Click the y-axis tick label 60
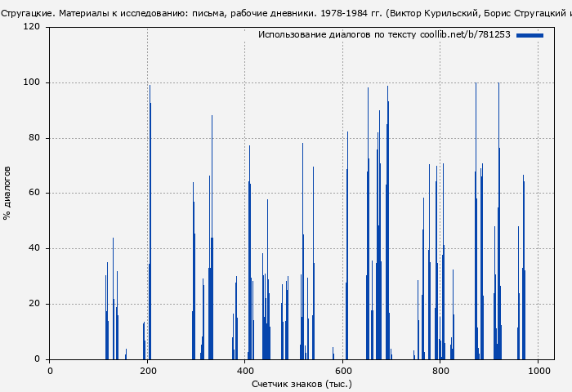Screen dimensions: 572x392 pos(34,194)
